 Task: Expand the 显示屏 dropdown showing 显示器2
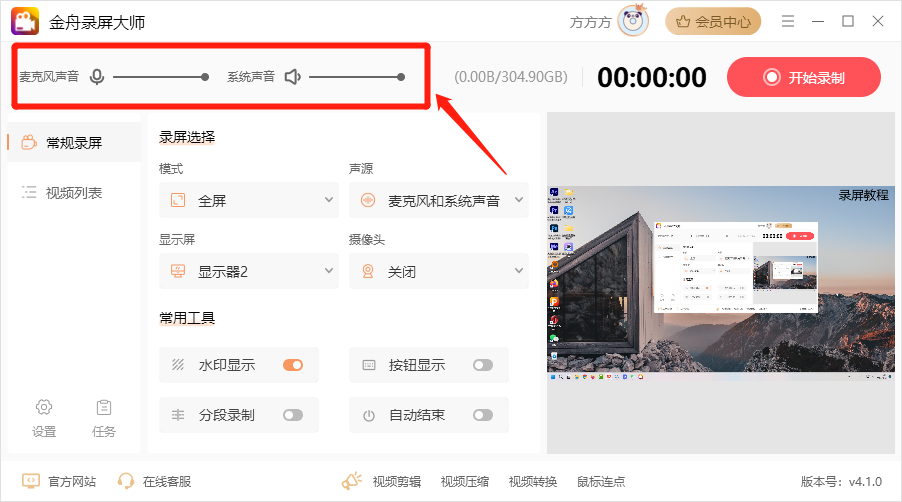tap(248, 271)
